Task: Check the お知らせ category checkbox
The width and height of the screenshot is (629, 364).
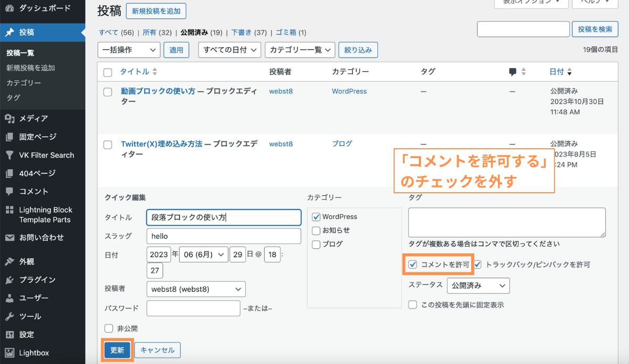Action: [316, 230]
